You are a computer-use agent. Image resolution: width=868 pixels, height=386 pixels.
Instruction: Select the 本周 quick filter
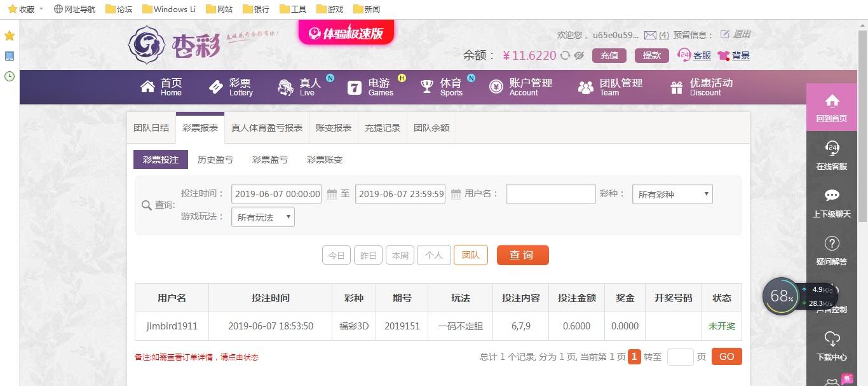[400, 255]
